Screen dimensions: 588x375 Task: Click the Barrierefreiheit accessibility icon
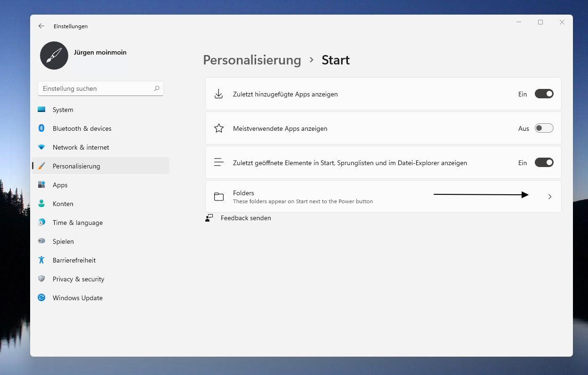tap(41, 260)
